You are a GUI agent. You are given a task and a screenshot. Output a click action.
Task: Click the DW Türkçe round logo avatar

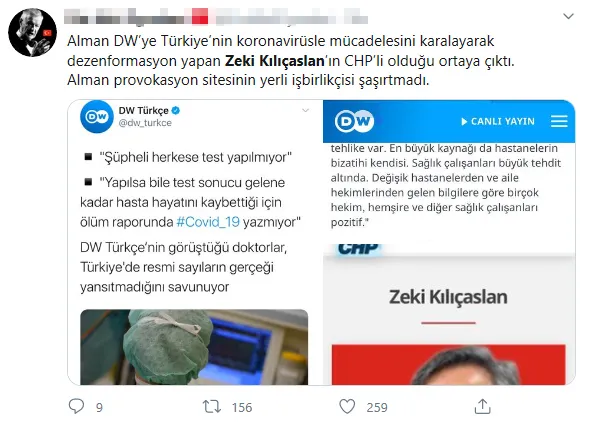[x=97, y=117]
